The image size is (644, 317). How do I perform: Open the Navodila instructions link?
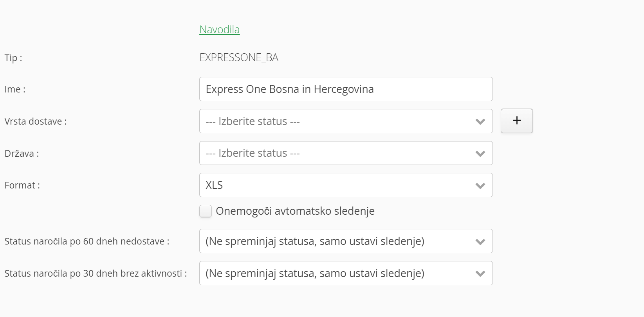coord(219,29)
